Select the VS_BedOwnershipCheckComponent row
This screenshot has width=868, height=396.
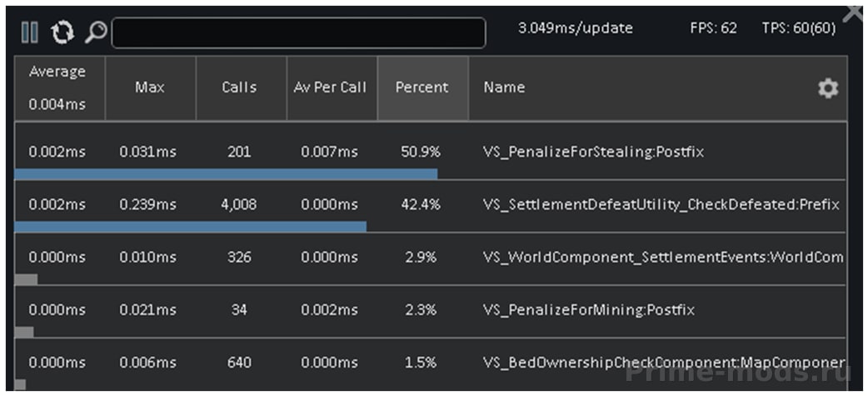(430, 363)
